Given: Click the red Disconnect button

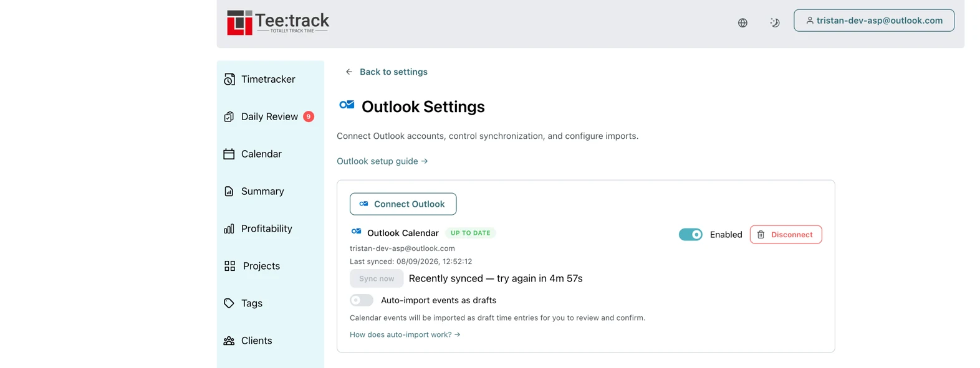Looking at the screenshot, I should [x=785, y=235].
